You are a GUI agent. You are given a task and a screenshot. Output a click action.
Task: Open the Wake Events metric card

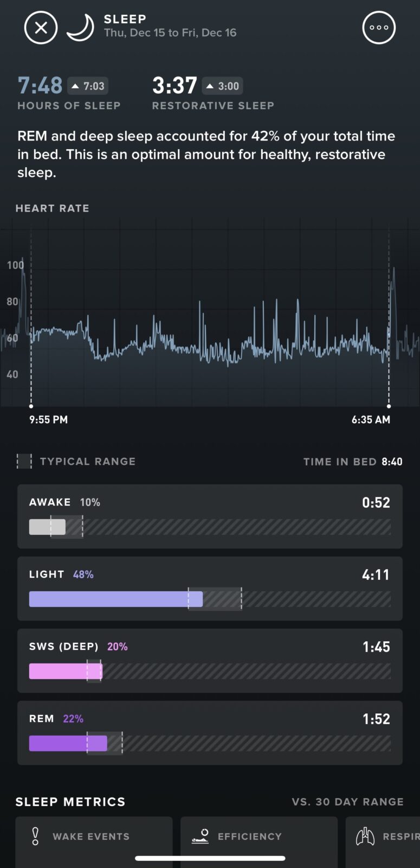click(94, 843)
